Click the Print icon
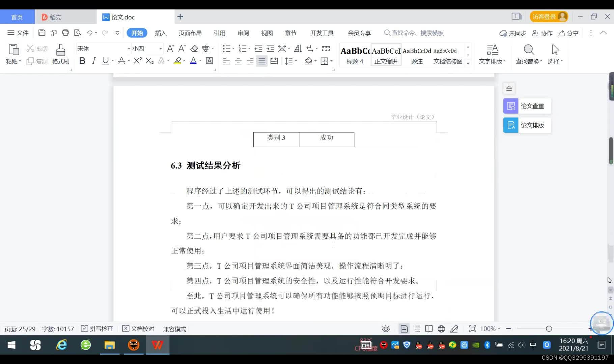 (65, 33)
